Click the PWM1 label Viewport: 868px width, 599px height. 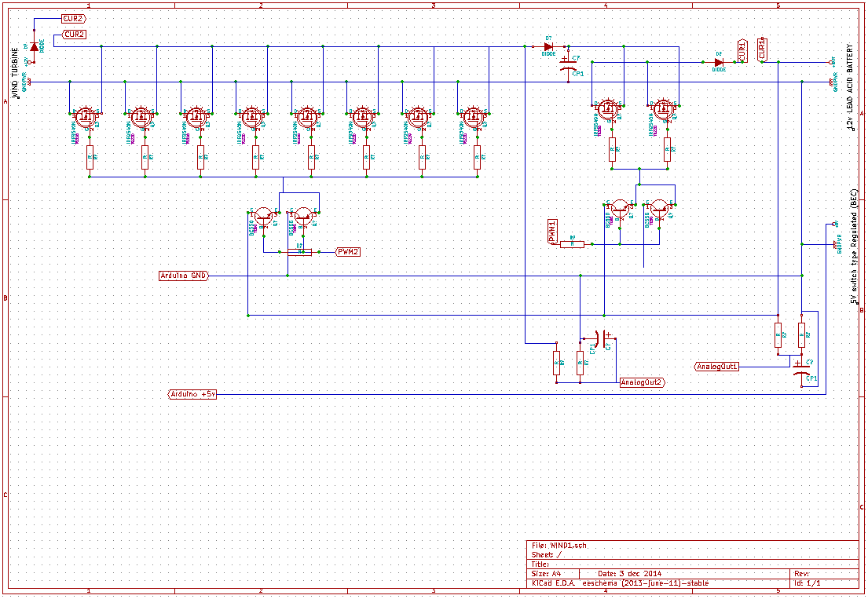552,231
